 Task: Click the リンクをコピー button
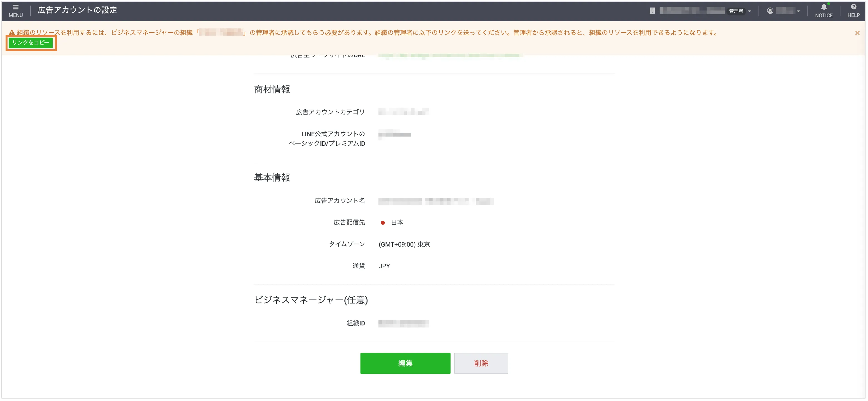pos(31,43)
